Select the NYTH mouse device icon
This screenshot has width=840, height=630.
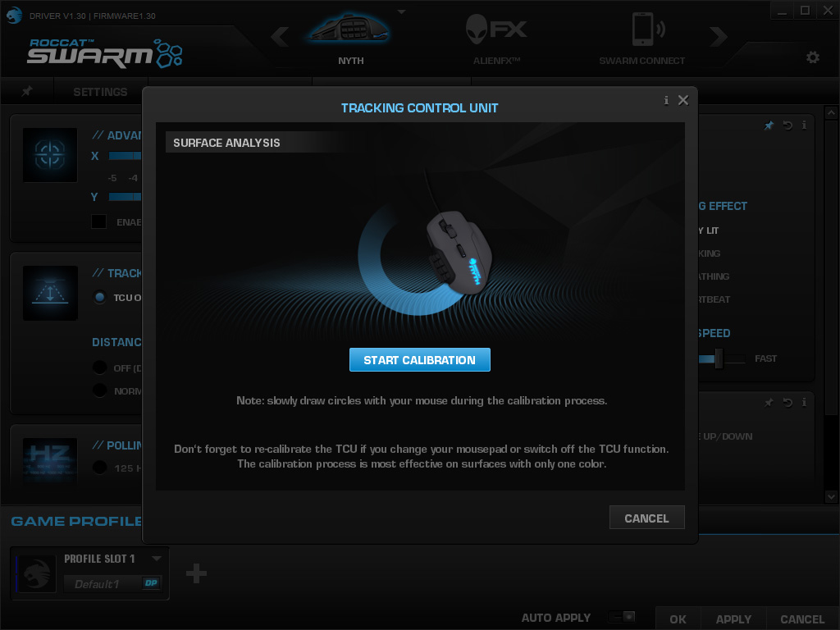[x=351, y=27]
